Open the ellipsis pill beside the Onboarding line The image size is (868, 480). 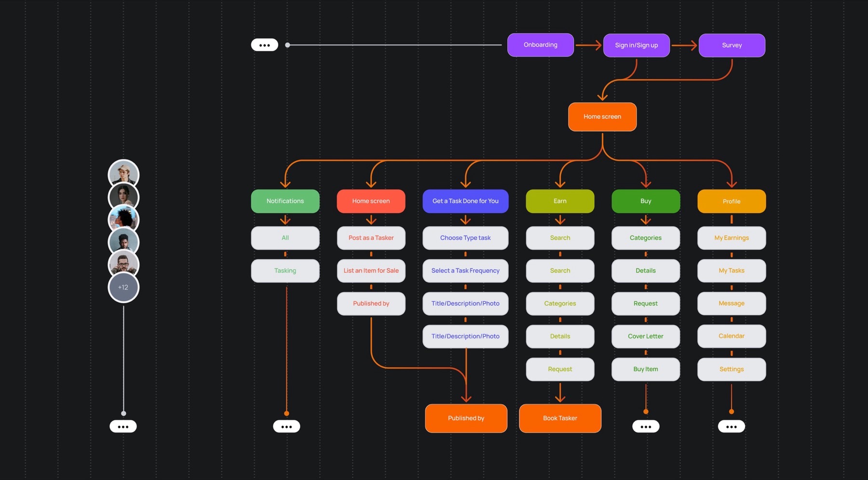pyautogui.click(x=264, y=45)
